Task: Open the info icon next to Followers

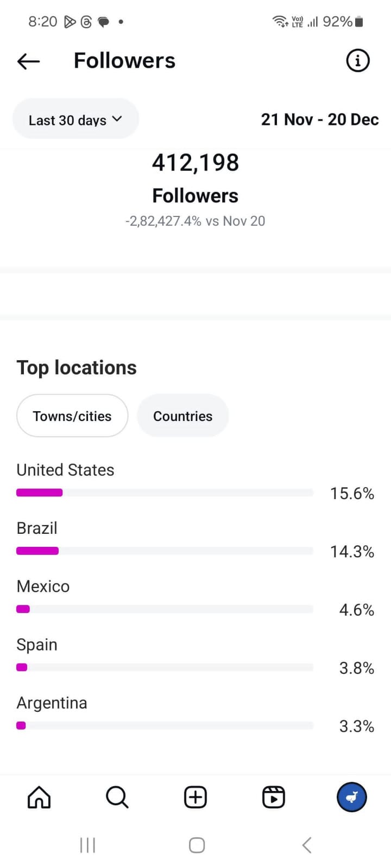Action: [x=357, y=61]
